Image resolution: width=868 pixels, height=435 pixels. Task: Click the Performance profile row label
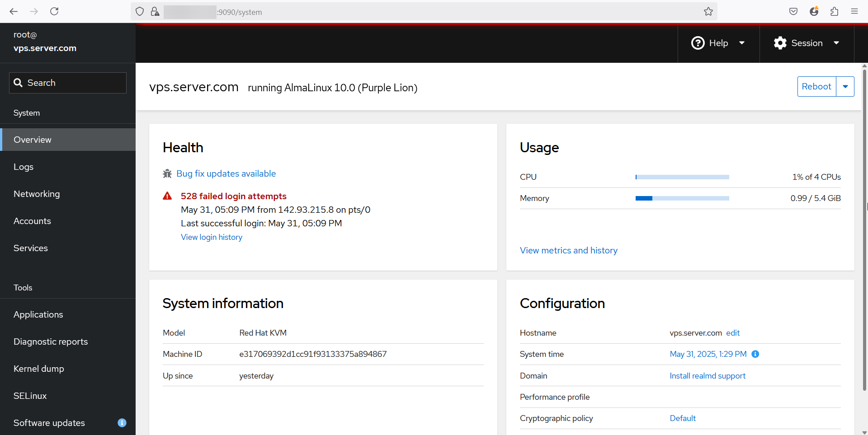[x=555, y=397]
